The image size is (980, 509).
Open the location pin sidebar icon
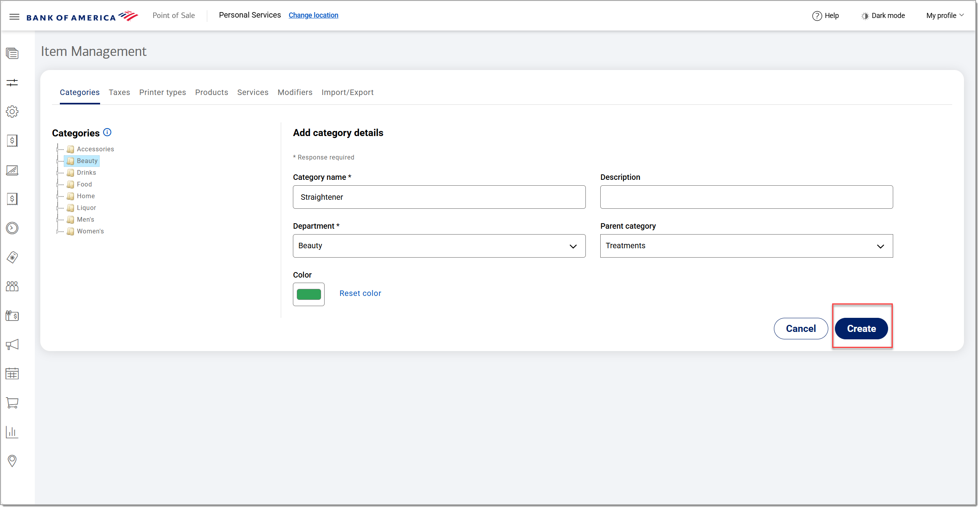click(12, 461)
